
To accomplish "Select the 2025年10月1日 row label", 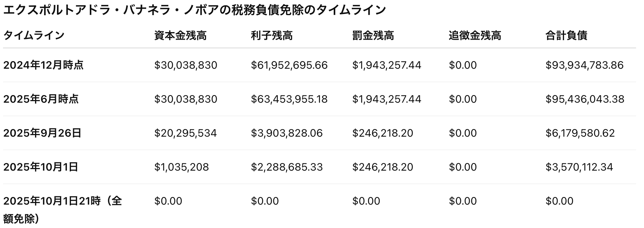I will pyautogui.click(x=41, y=167).
